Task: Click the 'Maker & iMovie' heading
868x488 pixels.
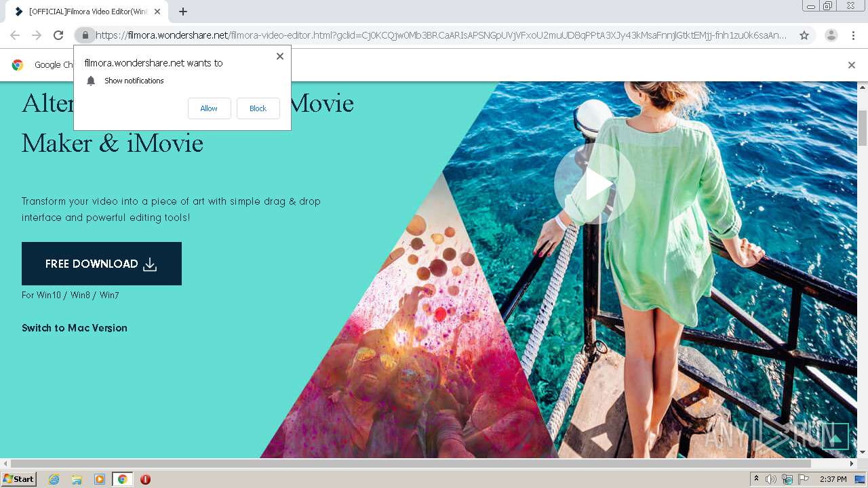Action: point(113,143)
